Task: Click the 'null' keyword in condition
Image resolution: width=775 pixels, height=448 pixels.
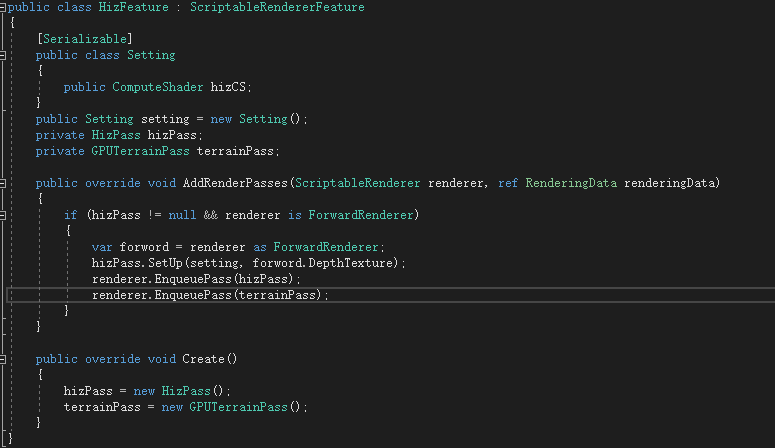Action: pyautogui.click(x=182, y=215)
